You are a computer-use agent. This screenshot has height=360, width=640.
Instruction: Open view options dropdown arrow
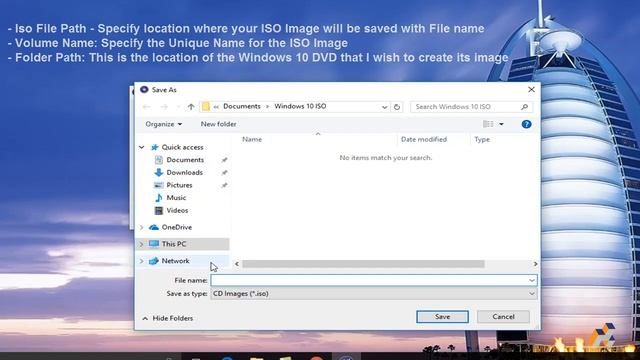coord(501,124)
